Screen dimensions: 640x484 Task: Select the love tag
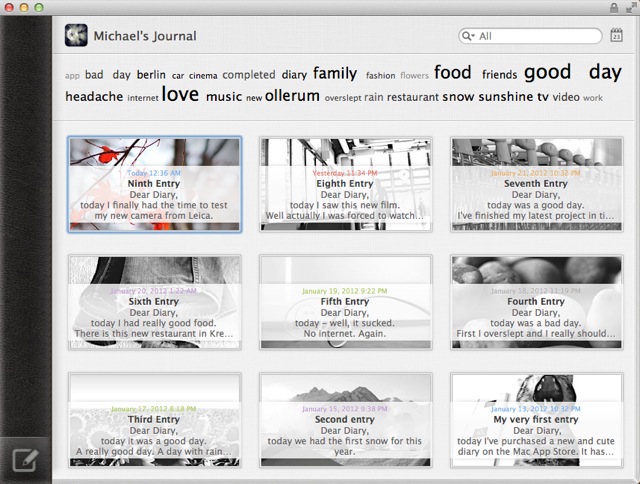pos(180,95)
